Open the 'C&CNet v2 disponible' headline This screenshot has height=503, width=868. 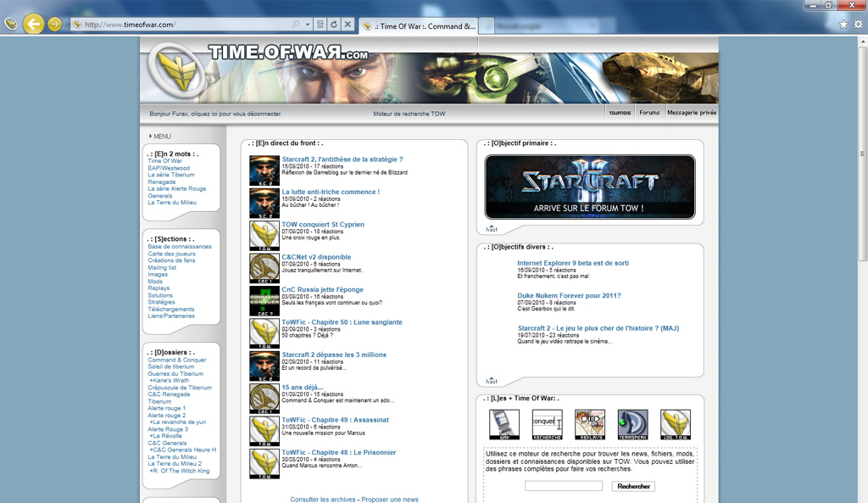click(x=316, y=257)
